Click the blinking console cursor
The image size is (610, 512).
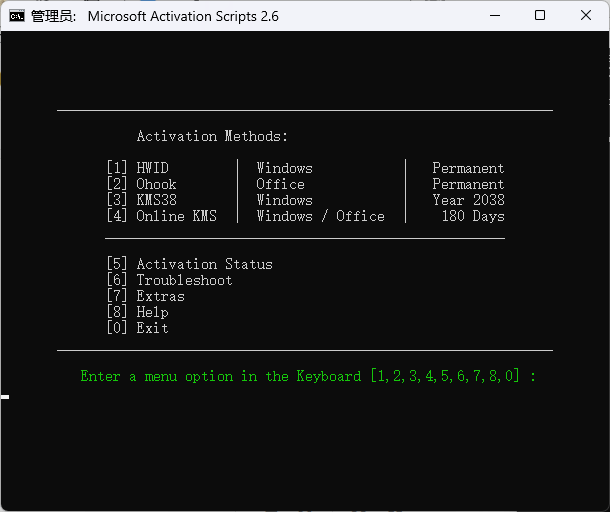[5, 397]
